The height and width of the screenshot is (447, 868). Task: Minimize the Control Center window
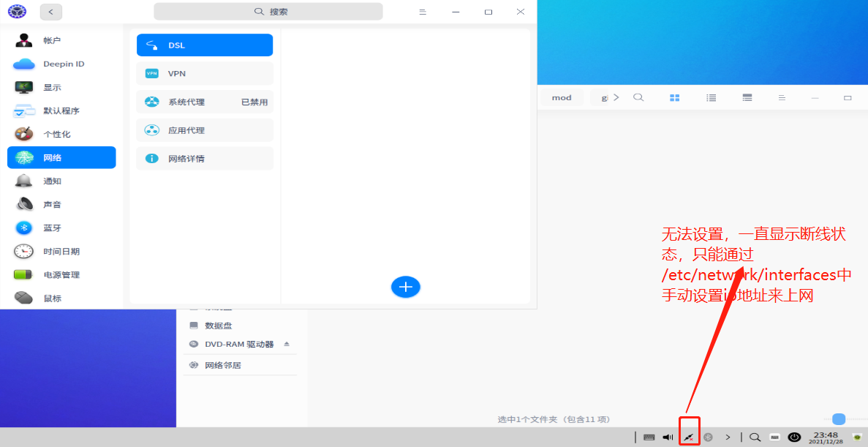tap(456, 12)
